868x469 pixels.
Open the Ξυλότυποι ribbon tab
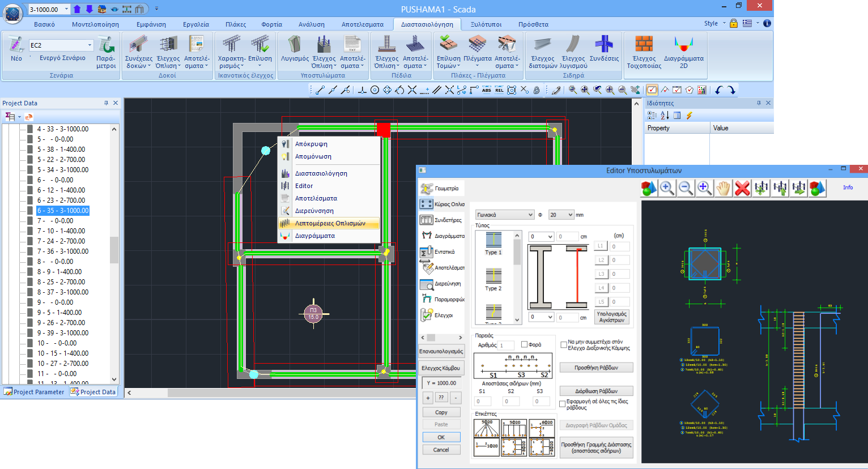coord(486,24)
